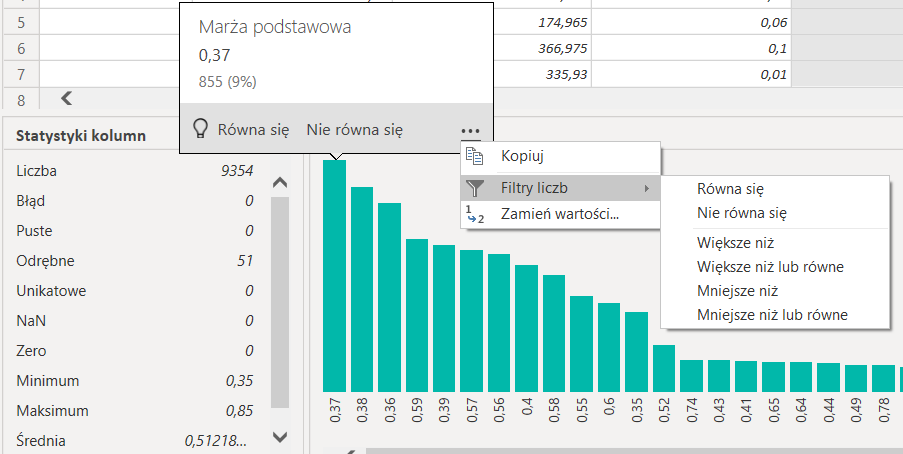Select row header number 6

coord(21,48)
